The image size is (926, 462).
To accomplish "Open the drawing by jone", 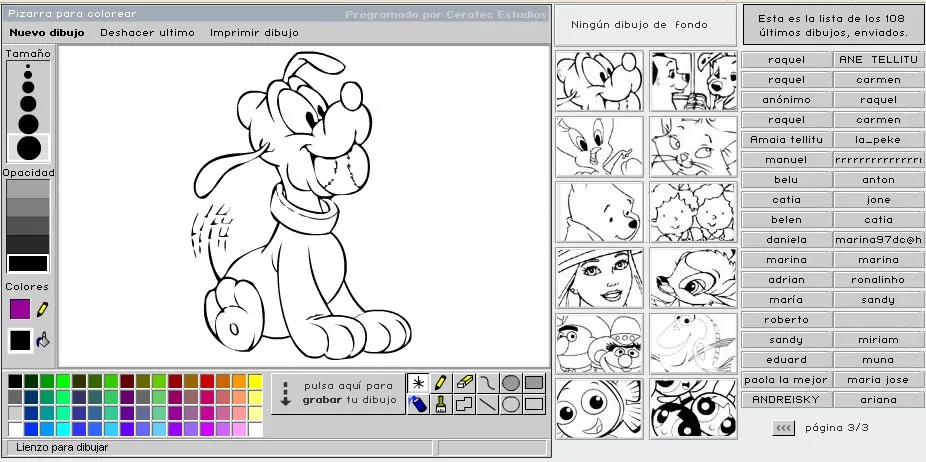I will point(878,200).
